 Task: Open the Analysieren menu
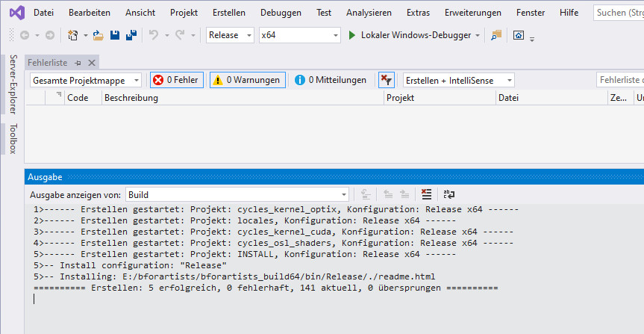pyautogui.click(x=369, y=13)
